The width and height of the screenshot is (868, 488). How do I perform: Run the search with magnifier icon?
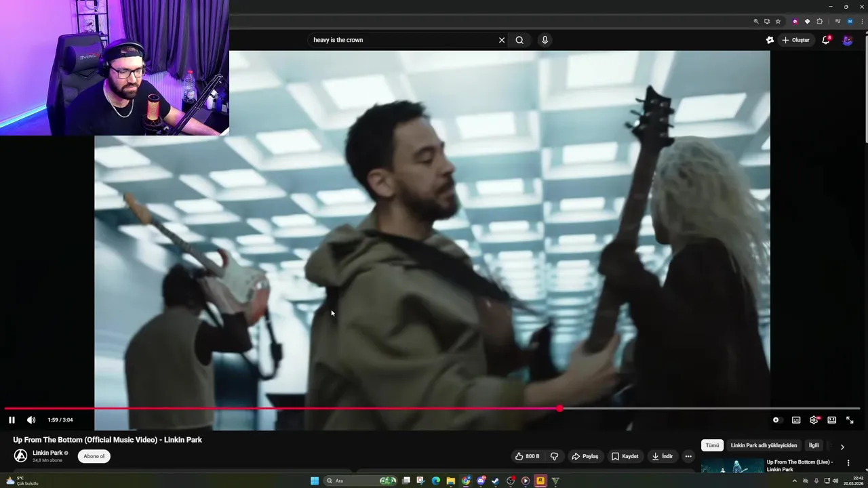coord(519,40)
